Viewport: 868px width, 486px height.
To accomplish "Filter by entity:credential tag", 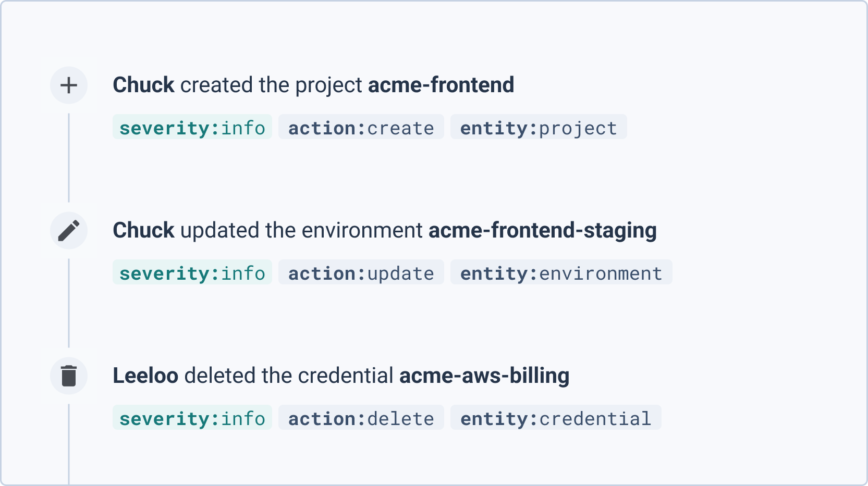I will [556, 418].
